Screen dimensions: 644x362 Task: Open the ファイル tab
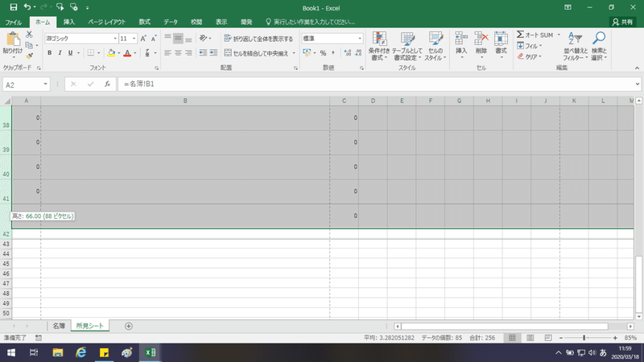coord(13,22)
